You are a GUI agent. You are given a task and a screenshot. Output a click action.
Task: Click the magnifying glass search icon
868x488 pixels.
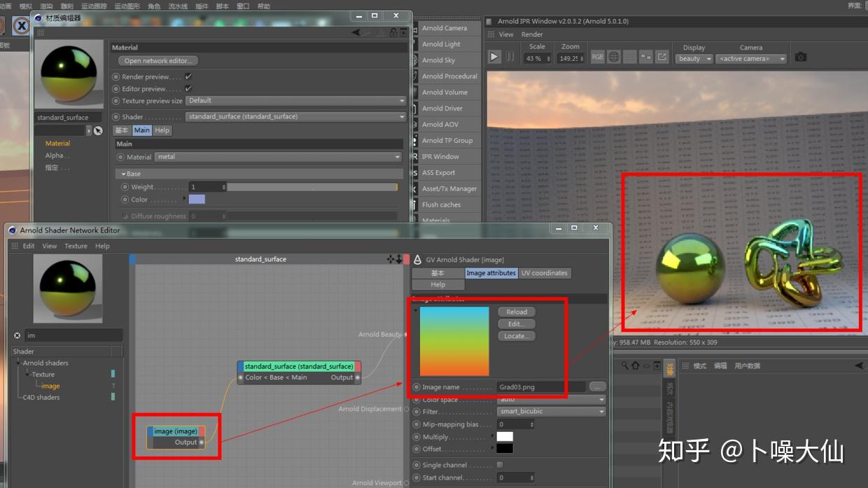point(626,365)
